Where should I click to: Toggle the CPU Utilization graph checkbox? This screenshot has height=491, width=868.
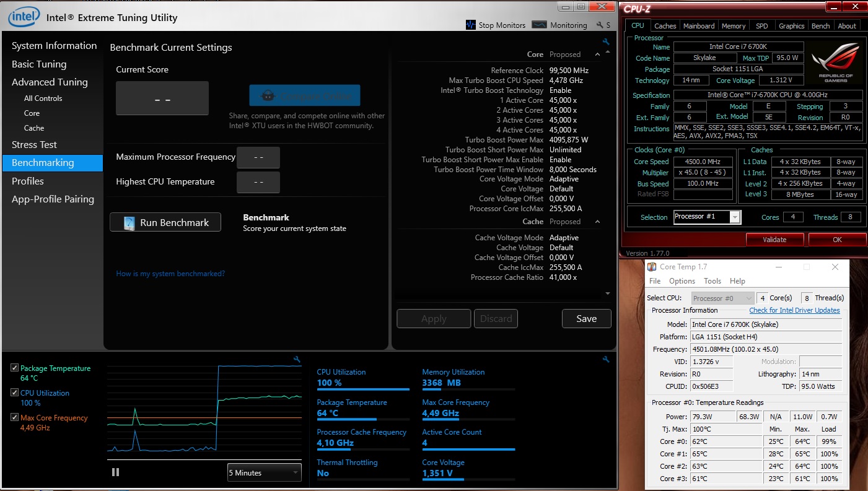tap(14, 393)
